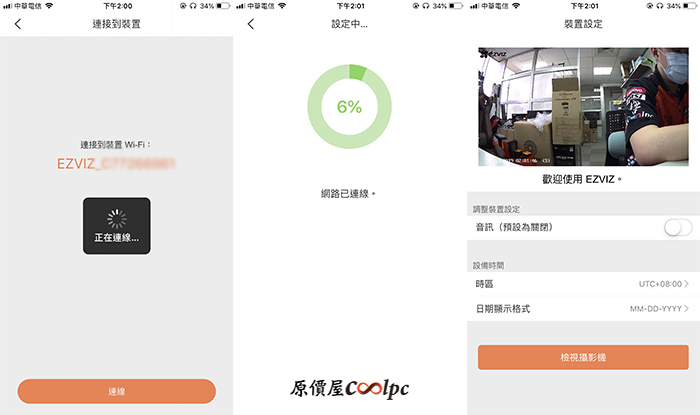The height and width of the screenshot is (415, 700).
Task: Open 日期顯示格式 MM-DD-YYYY option
Action: pyautogui.click(x=583, y=309)
